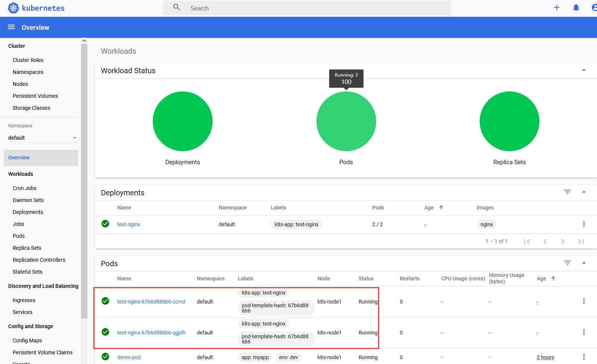Open Storage Classes in sidebar
The height and width of the screenshot is (364, 597).
point(31,108)
